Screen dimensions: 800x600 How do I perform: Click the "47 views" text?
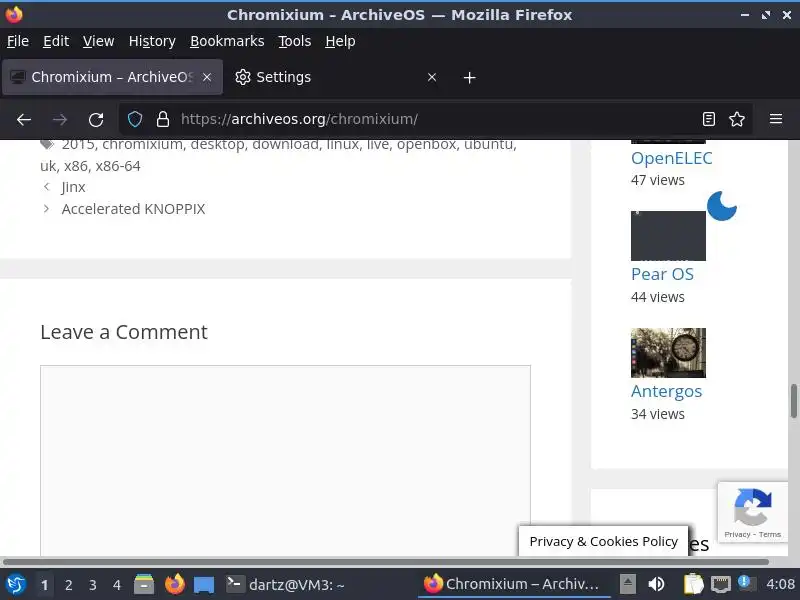pos(658,180)
